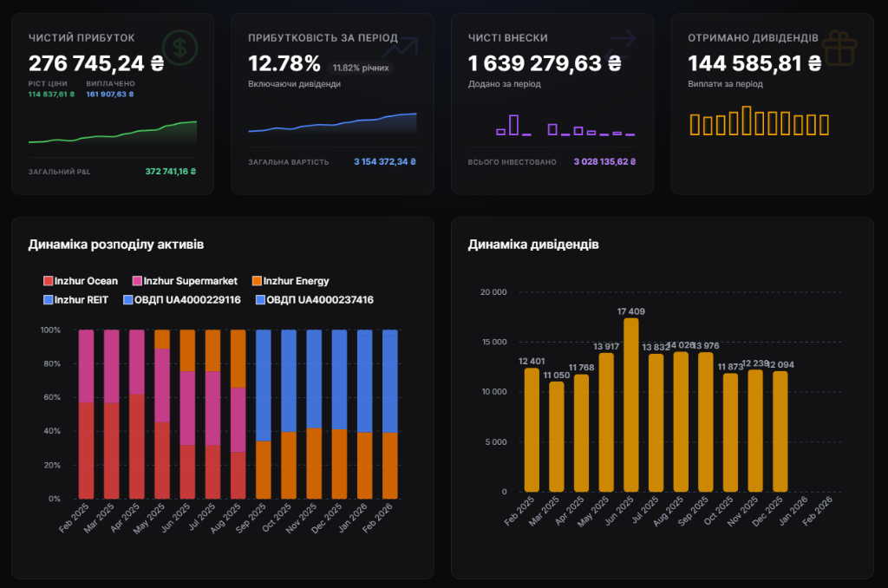Click the 20 000 axis label on dividends chart
The width and height of the screenshot is (888, 588).
click(x=493, y=292)
